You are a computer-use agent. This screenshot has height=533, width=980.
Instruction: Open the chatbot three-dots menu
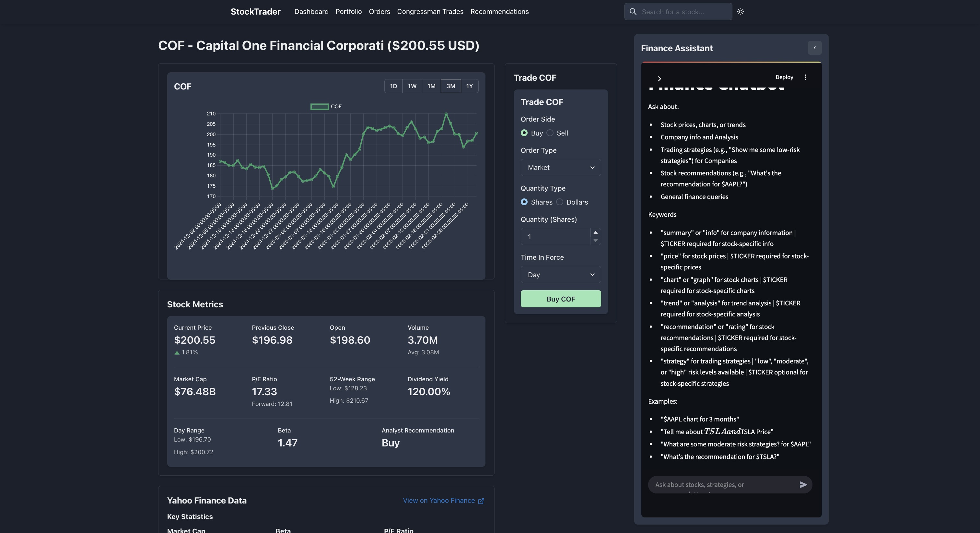[x=805, y=77]
